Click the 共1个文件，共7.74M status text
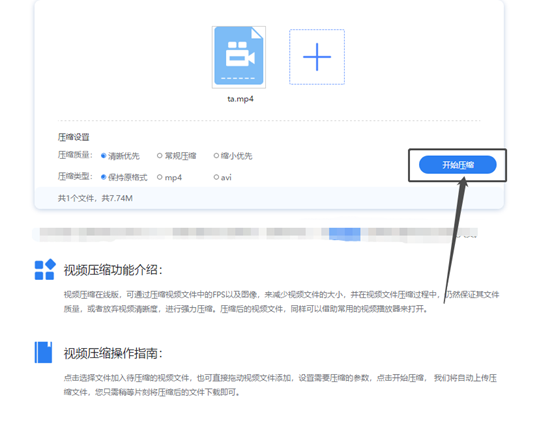Screen dimensions: 554x423 coord(95,198)
